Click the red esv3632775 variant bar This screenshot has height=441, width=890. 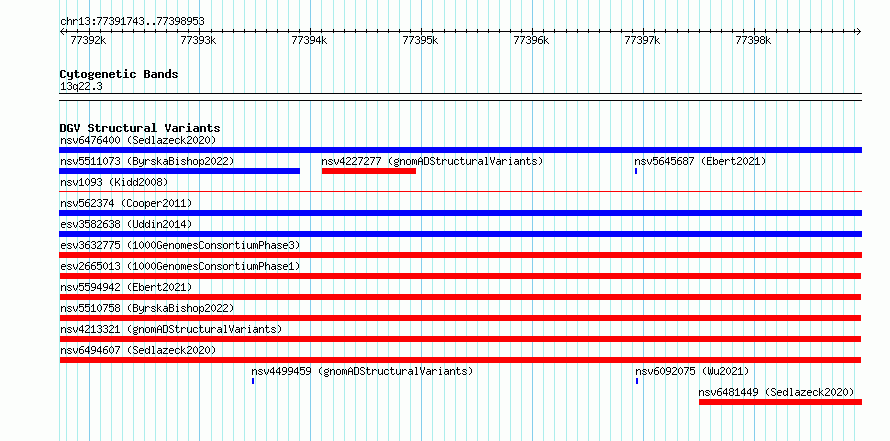[460, 255]
